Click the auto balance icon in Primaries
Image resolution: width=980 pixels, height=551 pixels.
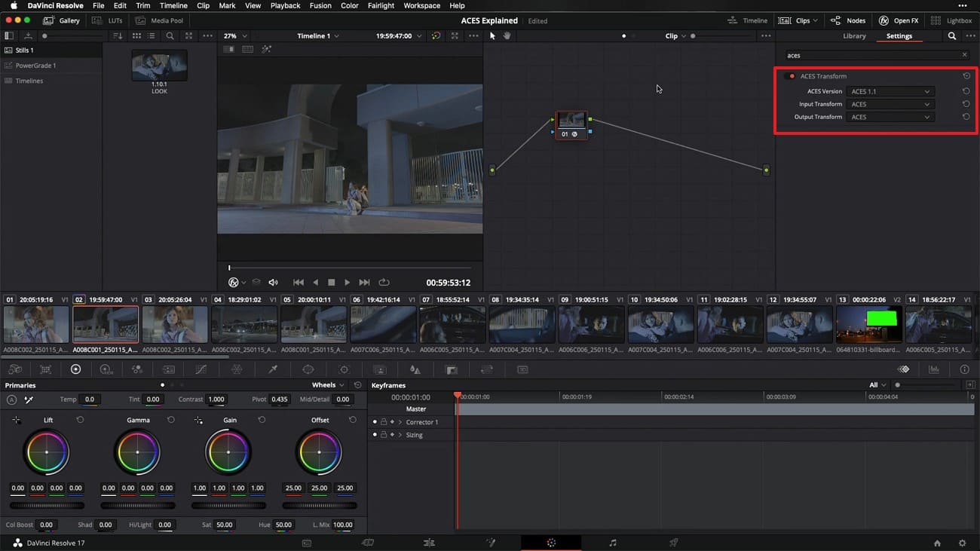click(x=12, y=399)
